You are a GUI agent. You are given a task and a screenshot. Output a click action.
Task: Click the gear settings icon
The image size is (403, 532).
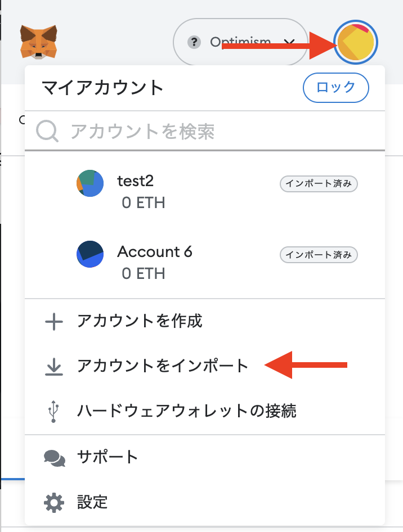click(53, 503)
